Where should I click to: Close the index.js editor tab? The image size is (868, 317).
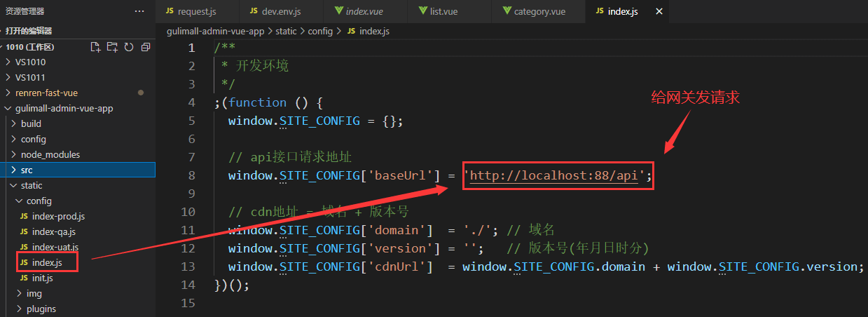pos(659,12)
